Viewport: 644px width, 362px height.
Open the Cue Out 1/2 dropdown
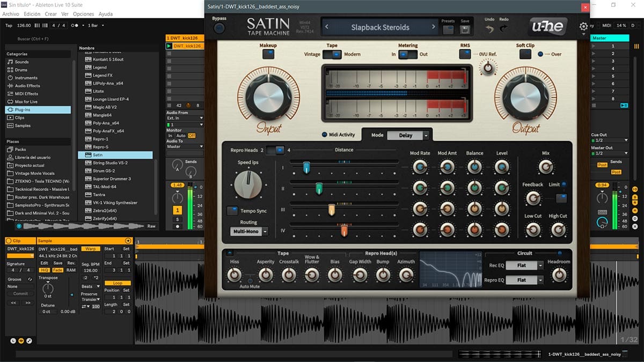click(610, 141)
